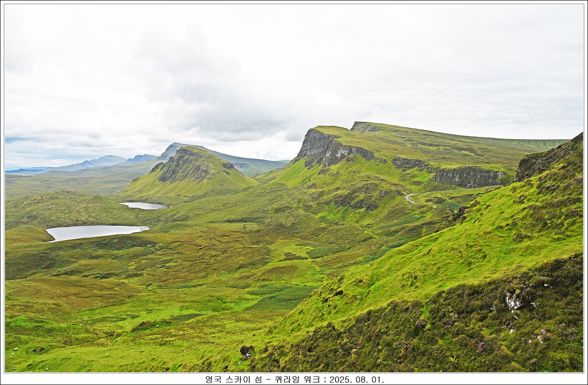Click the landscape photo of the Quiraing
This screenshot has width=588, height=385.
pyautogui.click(x=294, y=188)
